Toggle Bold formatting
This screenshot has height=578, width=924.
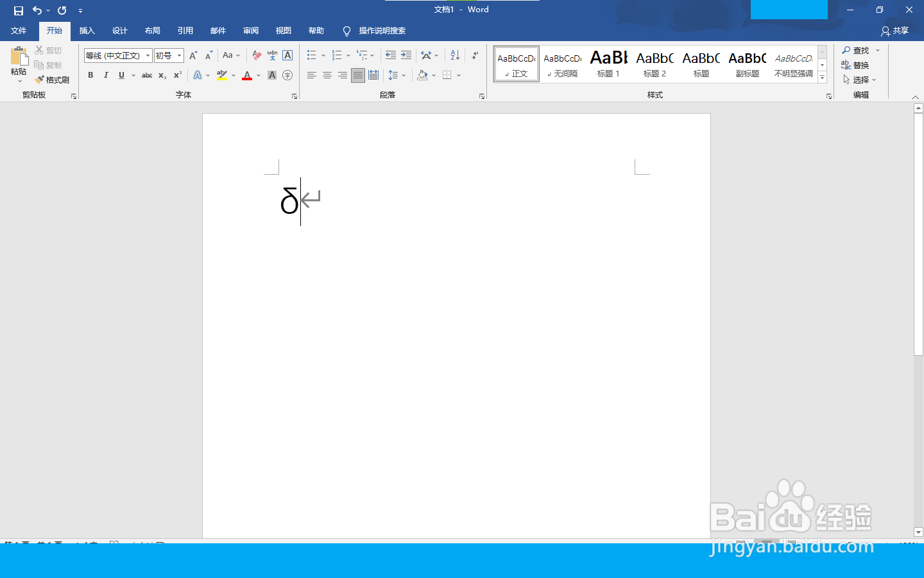90,75
